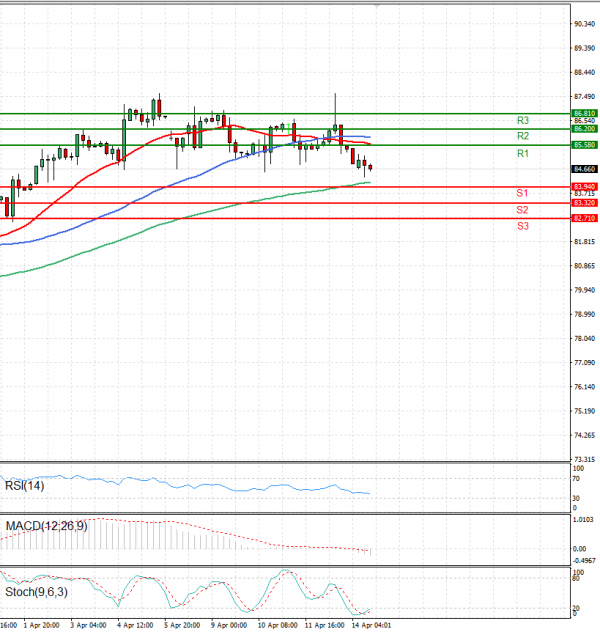Click the S2 support level label

pyautogui.click(x=522, y=210)
